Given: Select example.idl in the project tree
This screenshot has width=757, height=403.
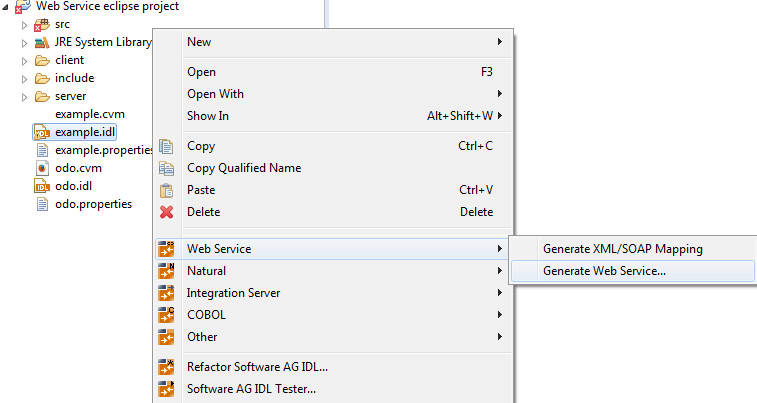Looking at the screenshot, I should point(84,132).
